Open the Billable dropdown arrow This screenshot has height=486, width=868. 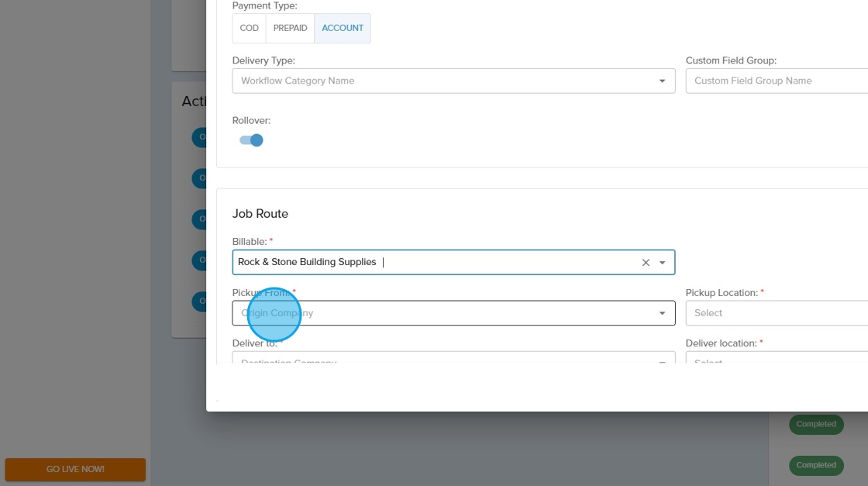(663, 263)
